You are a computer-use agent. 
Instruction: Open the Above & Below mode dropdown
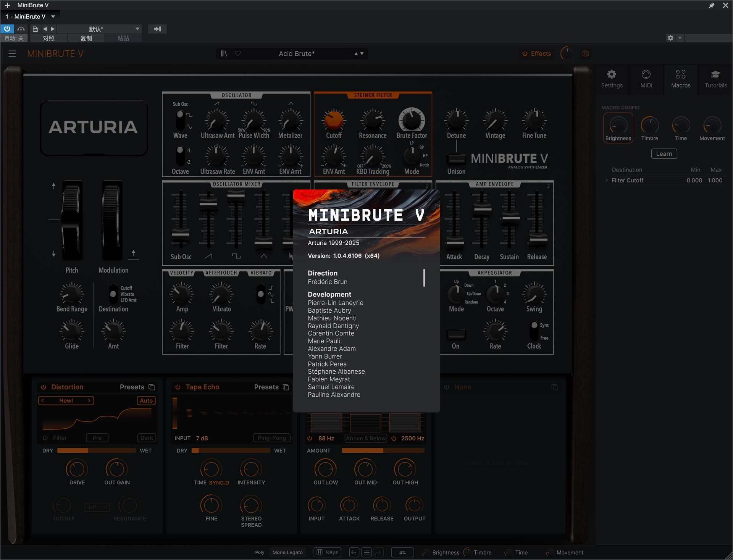pyautogui.click(x=366, y=438)
